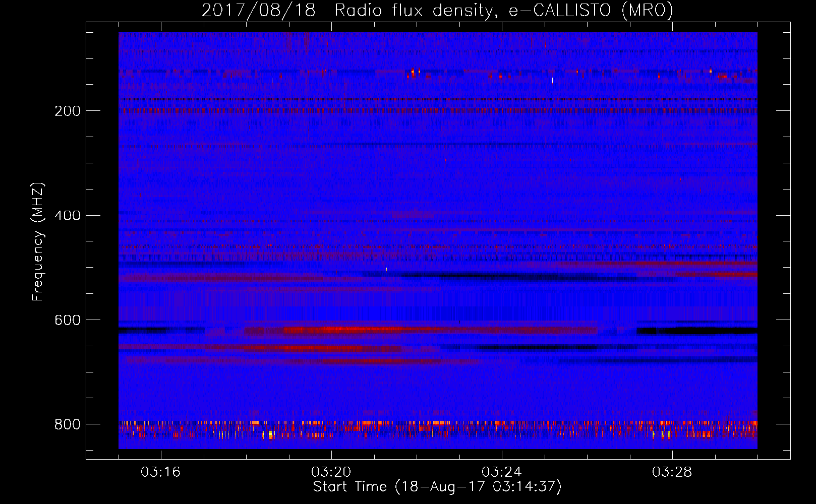Screen dimensions: 816x504
Task: Click the black band near 620 MHz after 03:27
Action: [697, 331]
